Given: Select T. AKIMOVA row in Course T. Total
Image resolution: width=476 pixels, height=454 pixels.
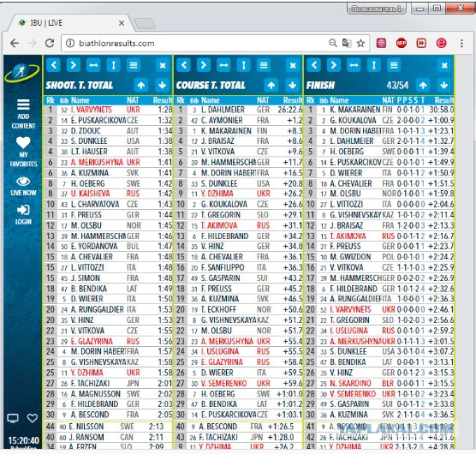Looking at the screenshot, I should click(x=238, y=225).
